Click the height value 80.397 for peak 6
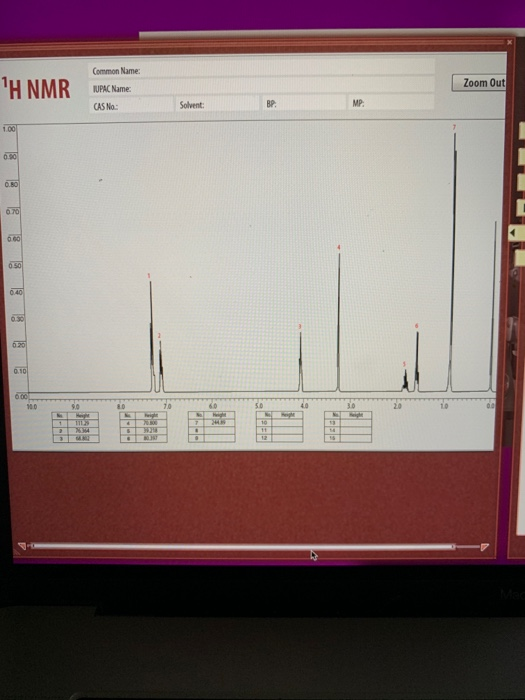Viewport: 525px width, 700px height. point(151,438)
